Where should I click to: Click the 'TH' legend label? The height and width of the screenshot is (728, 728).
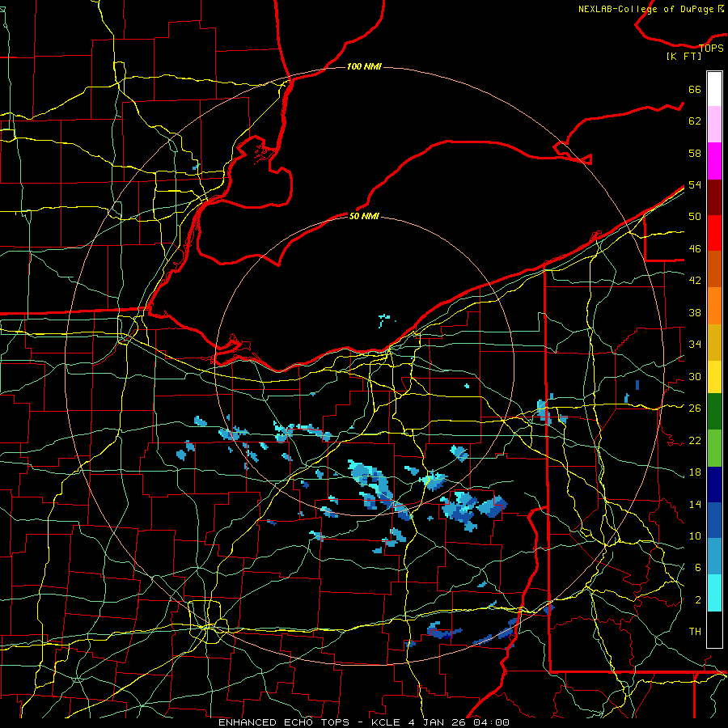pyautogui.click(x=695, y=632)
